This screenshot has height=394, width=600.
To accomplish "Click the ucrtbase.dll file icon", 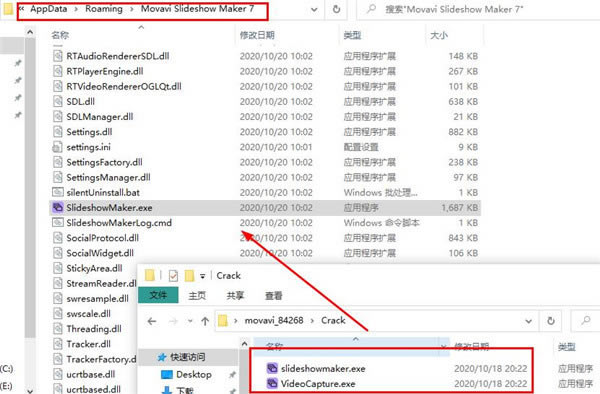I will [x=57, y=374].
